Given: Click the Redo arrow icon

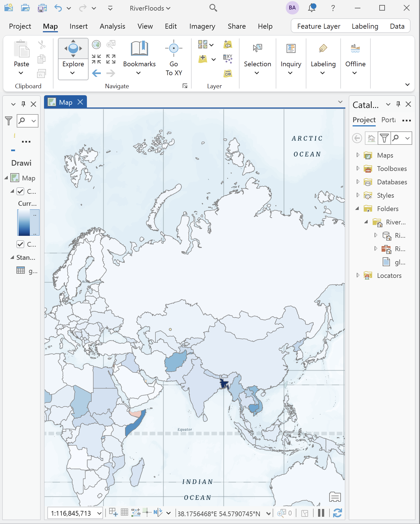Looking at the screenshot, I should (83, 8).
